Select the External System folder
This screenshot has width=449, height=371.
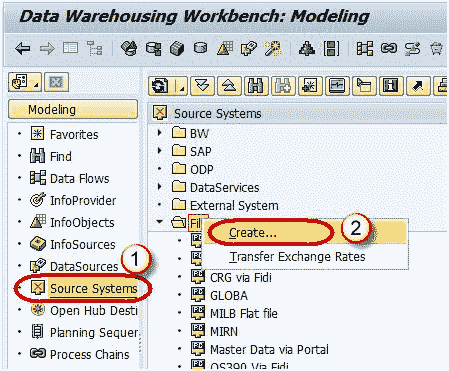click(234, 205)
